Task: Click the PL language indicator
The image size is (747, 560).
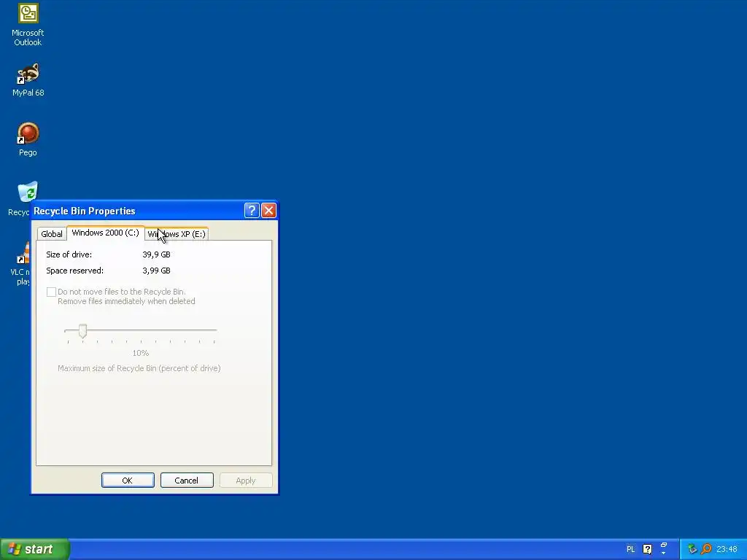Action: click(631, 549)
